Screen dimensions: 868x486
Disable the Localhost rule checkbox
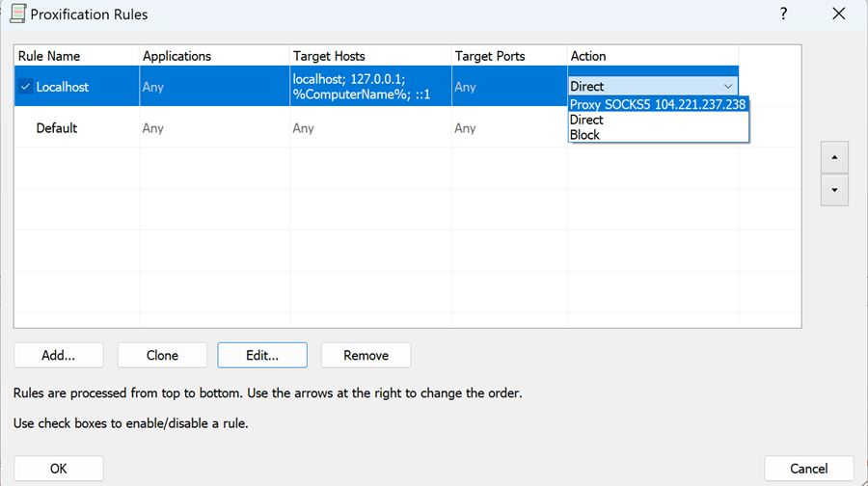25,87
